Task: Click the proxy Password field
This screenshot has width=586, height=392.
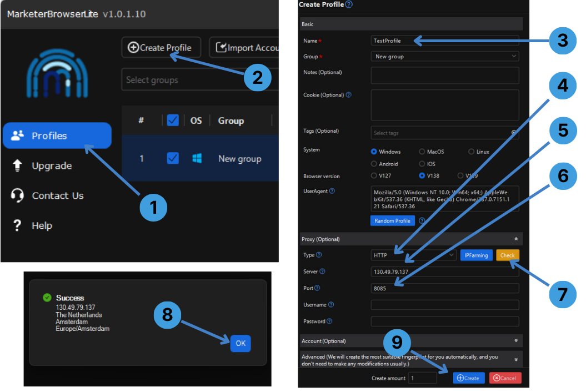Action: click(445, 321)
